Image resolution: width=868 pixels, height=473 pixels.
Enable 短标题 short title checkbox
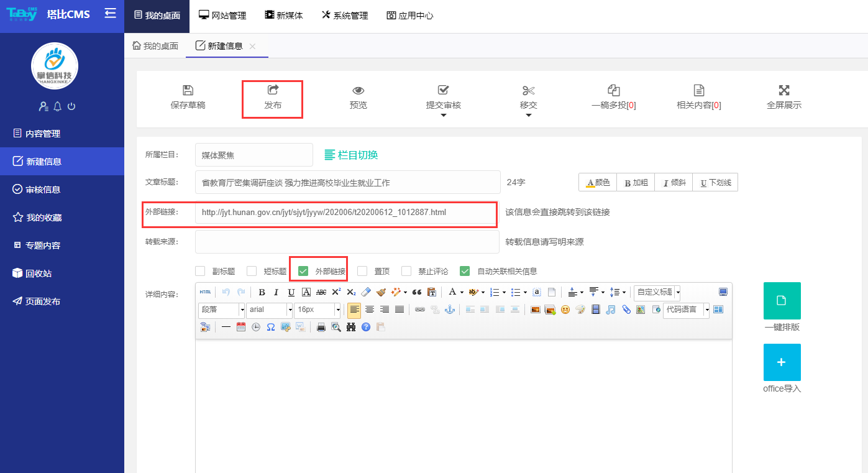pos(252,271)
